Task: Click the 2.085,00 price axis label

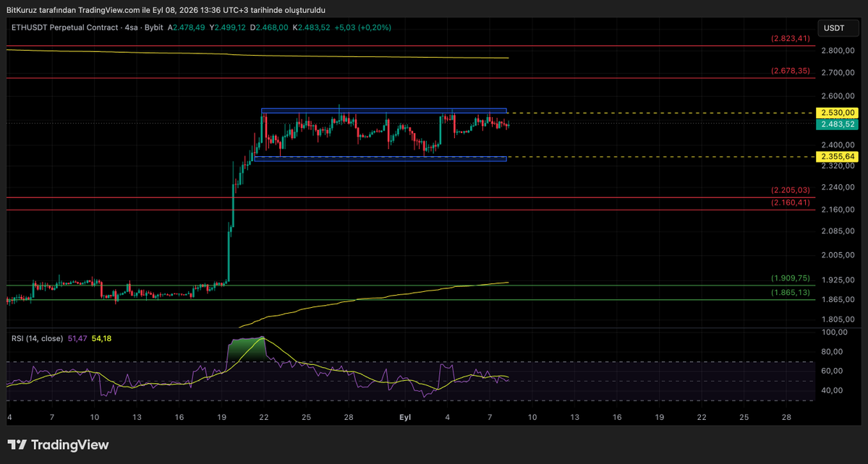Action: click(838, 231)
